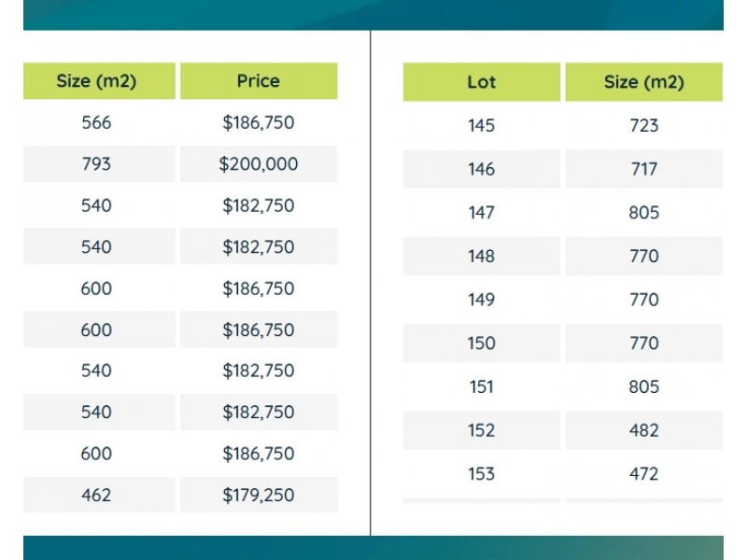The height and width of the screenshot is (560, 747).
Task: Click lot number 148
Action: [482, 256]
